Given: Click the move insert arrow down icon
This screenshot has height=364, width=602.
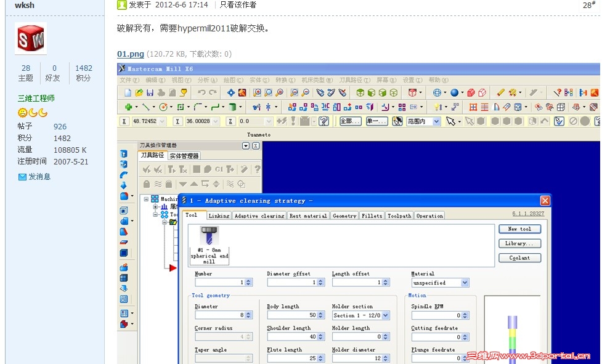Looking at the screenshot, I should (x=183, y=184).
